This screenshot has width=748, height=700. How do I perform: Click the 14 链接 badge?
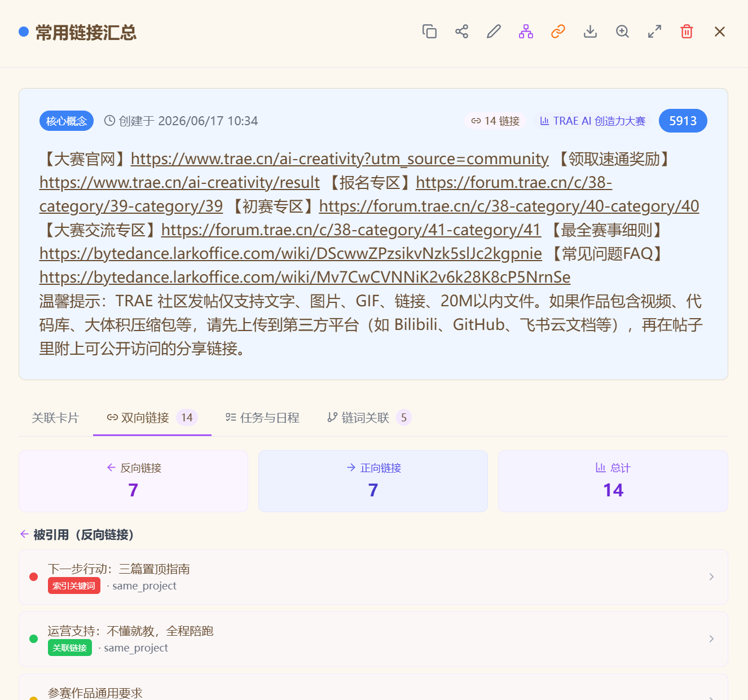click(x=495, y=121)
